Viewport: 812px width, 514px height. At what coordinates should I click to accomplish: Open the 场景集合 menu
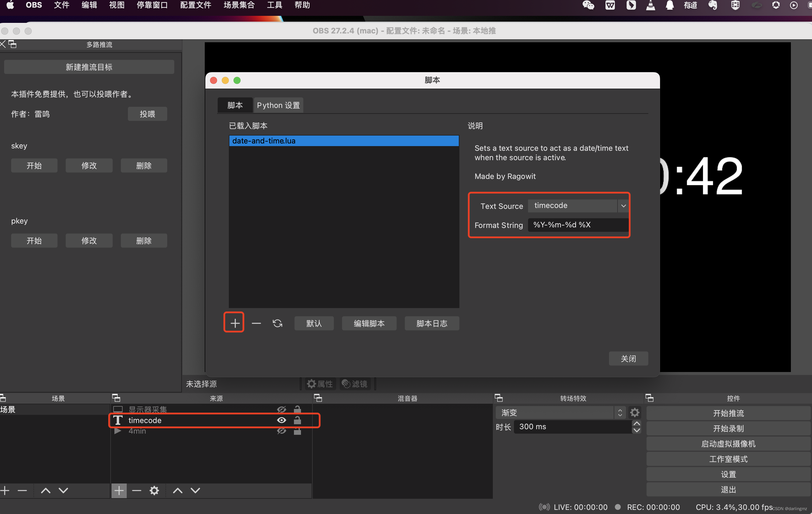pos(239,5)
